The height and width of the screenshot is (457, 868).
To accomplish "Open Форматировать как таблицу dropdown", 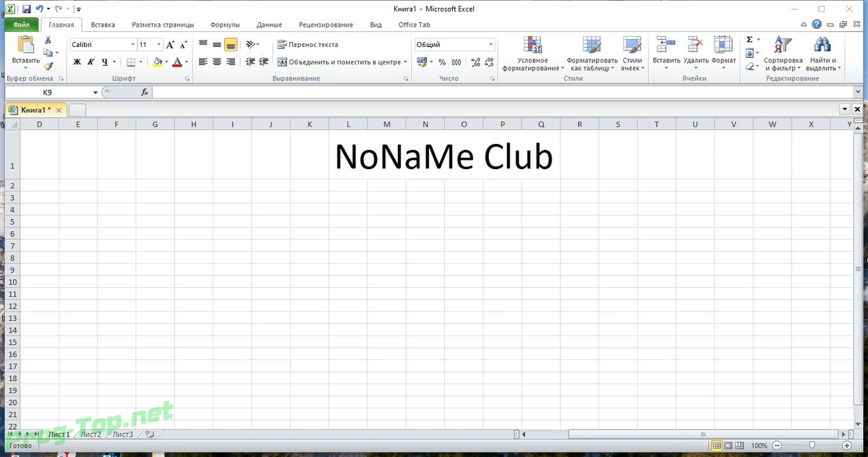I will click(592, 54).
